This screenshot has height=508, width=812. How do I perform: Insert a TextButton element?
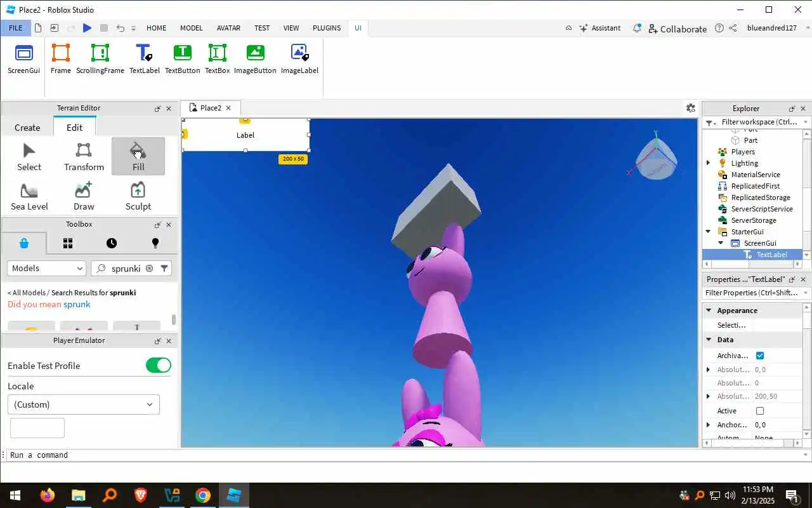[183, 60]
